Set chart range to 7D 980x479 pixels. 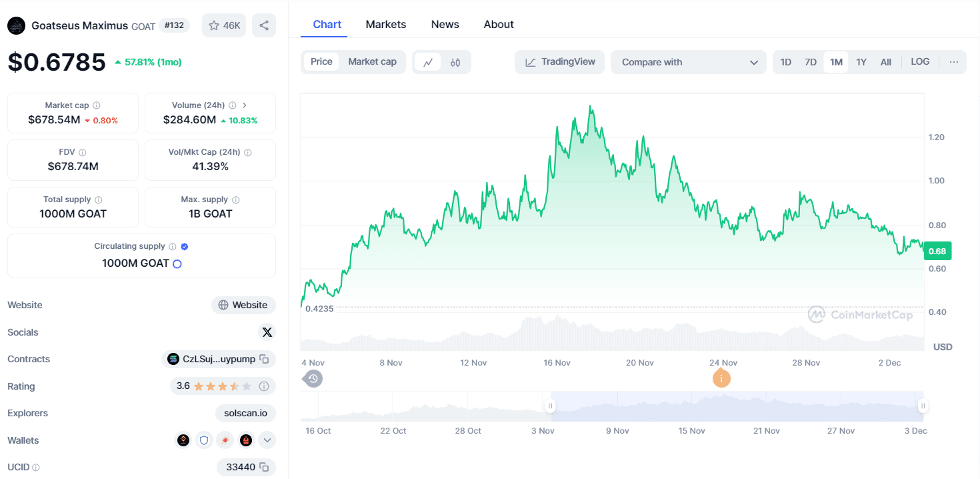point(811,62)
